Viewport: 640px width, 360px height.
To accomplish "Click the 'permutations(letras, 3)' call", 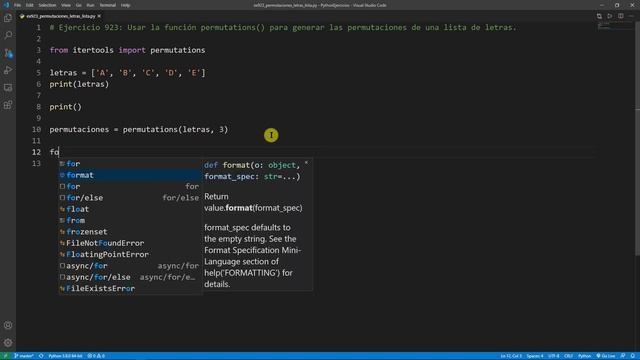I will (x=175, y=129).
